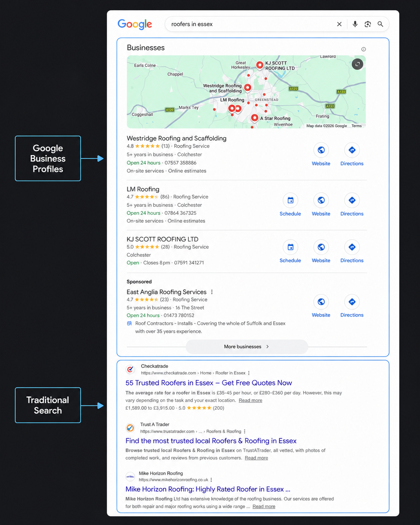Click Read more in Mike Horizon snippet
Image resolution: width=420 pixels, height=525 pixels.
264,507
